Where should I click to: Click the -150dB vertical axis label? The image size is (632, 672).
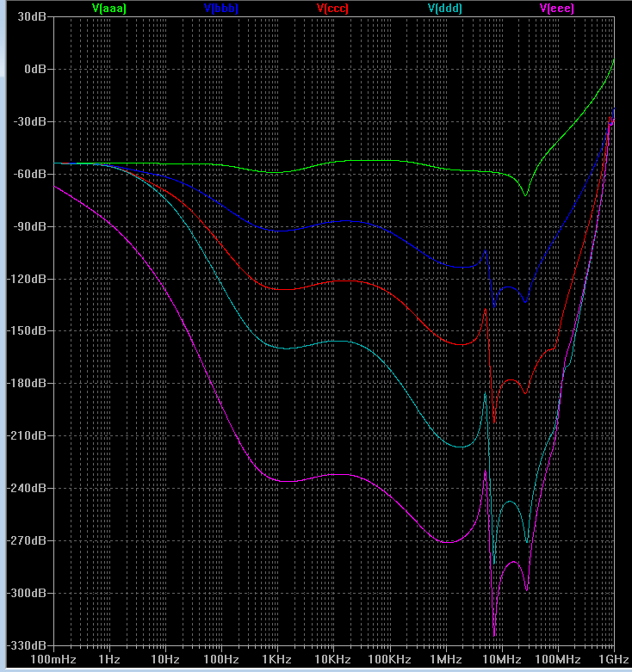tap(27, 331)
